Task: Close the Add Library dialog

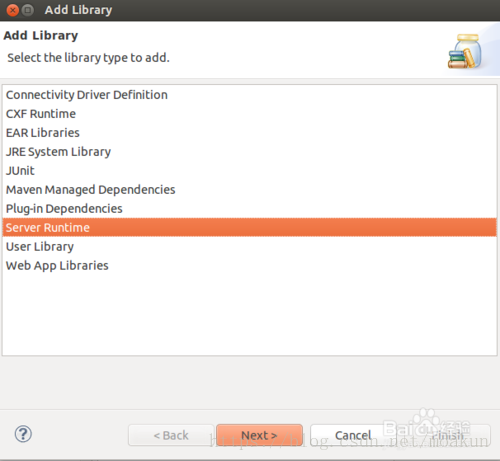Action: (13, 10)
